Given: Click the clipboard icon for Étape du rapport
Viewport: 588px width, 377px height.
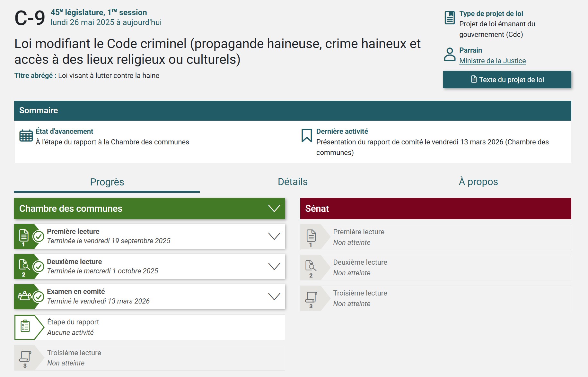Looking at the screenshot, I should pyautogui.click(x=25, y=326).
